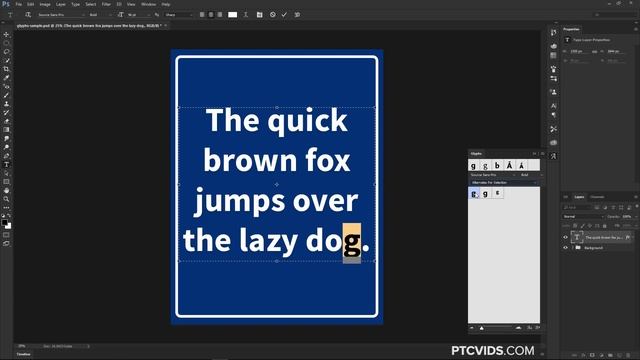
Task: Select the Move tool
Action: (6, 34)
